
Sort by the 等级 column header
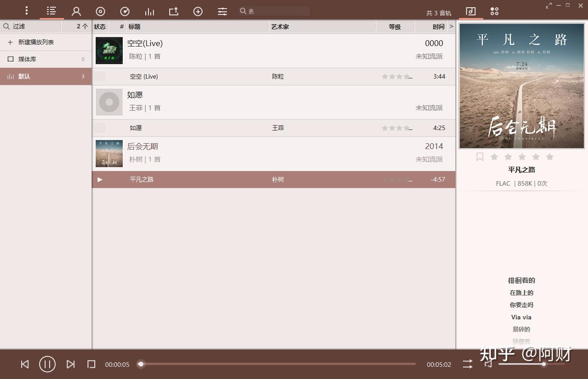point(395,27)
